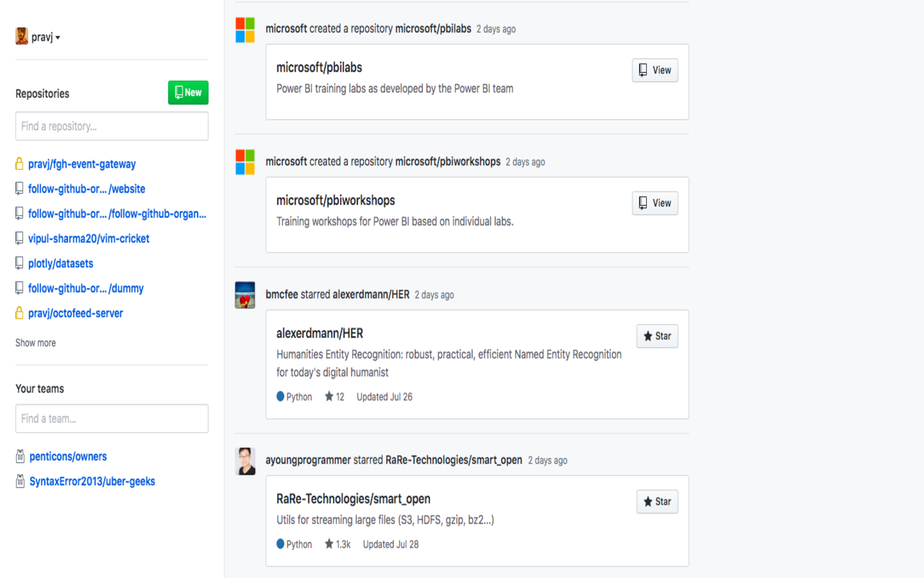Image resolution: width=924 pixels, height=578 pixels.
Task: Star the RaRe-Technologies/smart_open repository
Action: (657, 501)
